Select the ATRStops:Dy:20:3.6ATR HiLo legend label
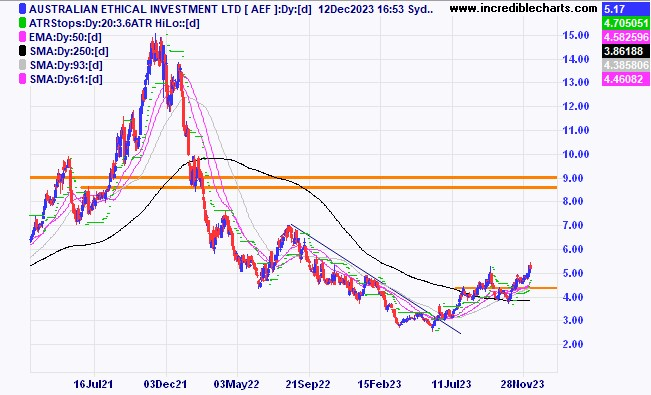The image size is (651, 395). 114,23
